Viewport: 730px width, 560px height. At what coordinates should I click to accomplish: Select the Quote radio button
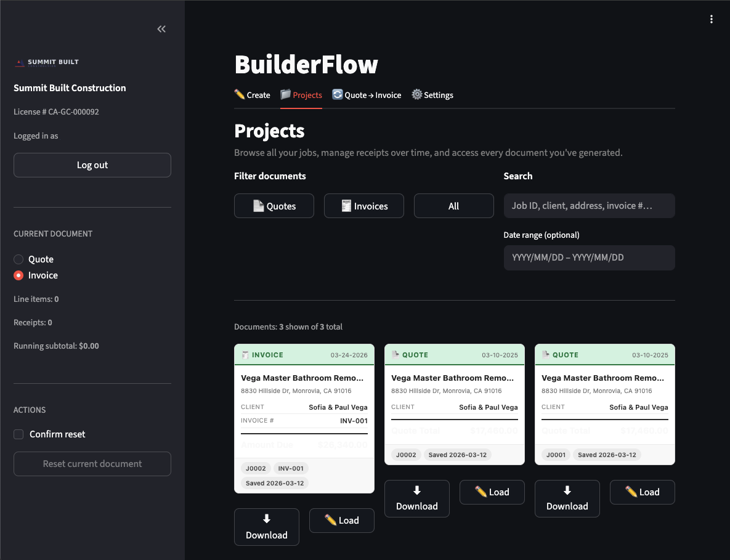pyautogui.click(x=18, y=259)
